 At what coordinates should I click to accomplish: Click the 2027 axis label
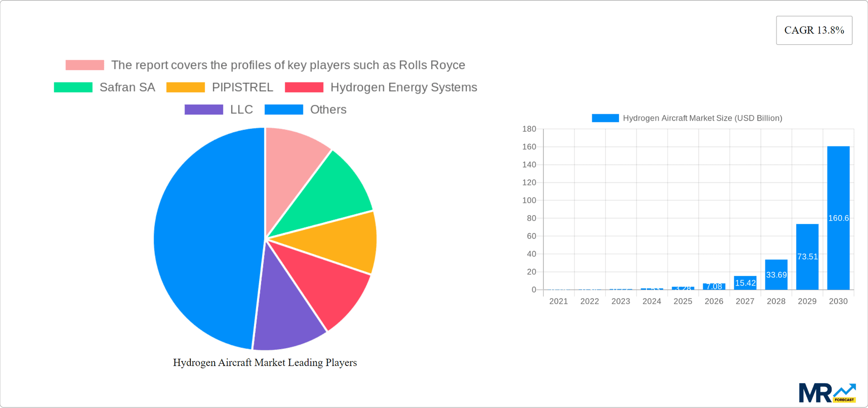(745, 301)
